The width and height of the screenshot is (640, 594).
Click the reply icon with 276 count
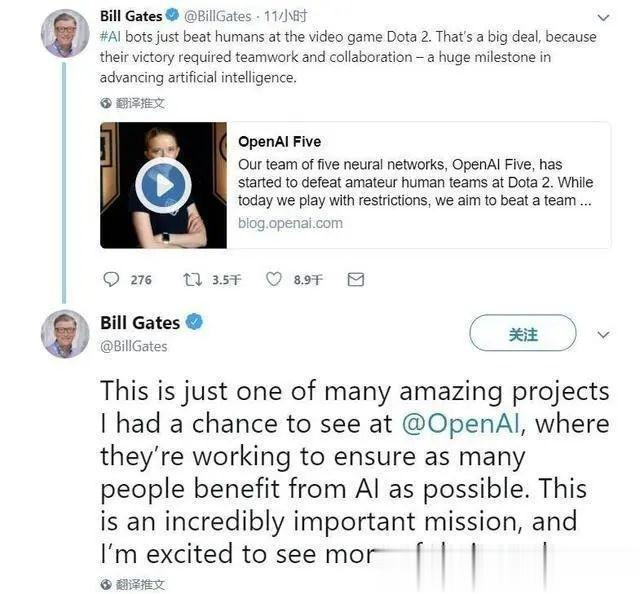[111, 280]
